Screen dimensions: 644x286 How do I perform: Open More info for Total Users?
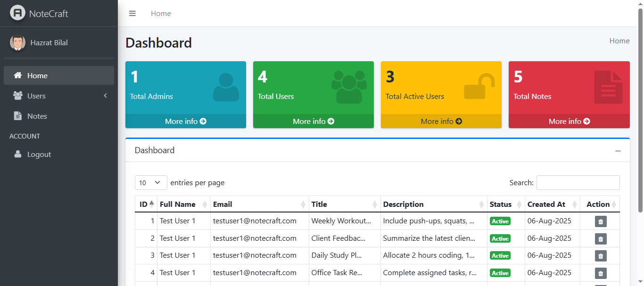[314, 121]
